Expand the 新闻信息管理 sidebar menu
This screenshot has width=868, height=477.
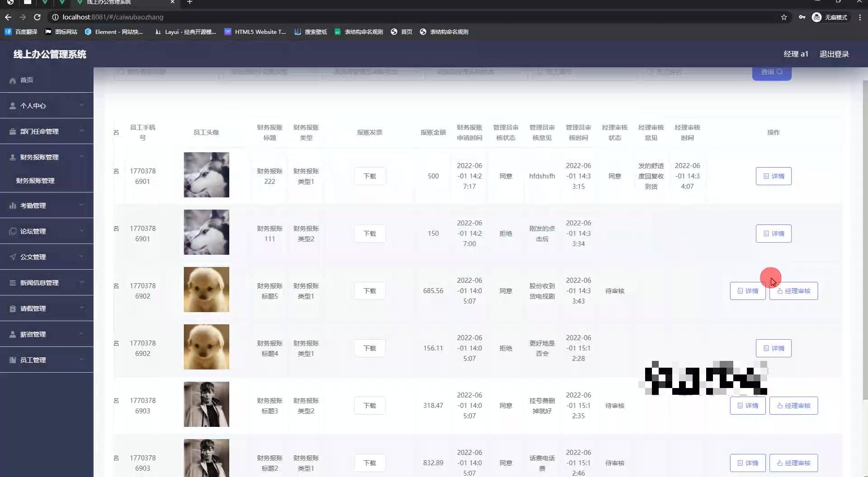tap(47, 283)
